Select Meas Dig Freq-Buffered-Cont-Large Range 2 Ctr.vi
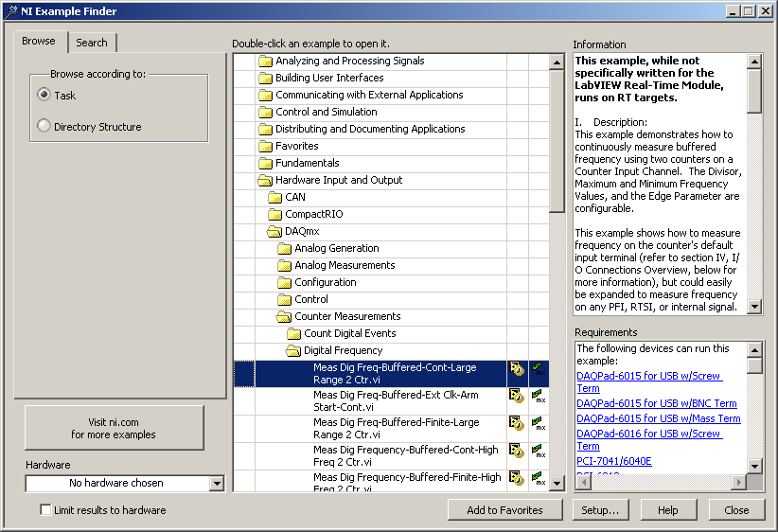 [391, 374]
